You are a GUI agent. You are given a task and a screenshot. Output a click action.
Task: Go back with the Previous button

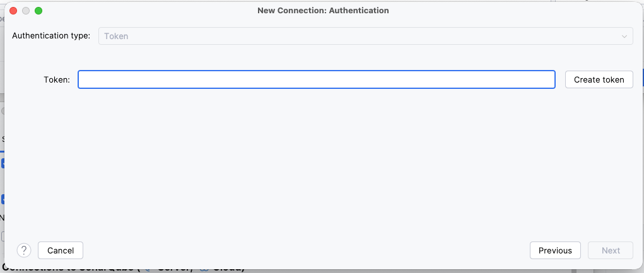pos(555,250)
